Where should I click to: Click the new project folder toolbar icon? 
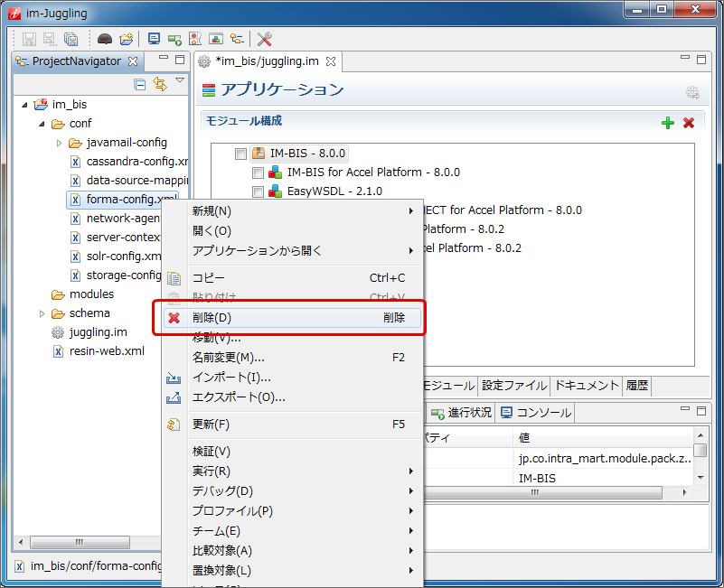point(126,39)
